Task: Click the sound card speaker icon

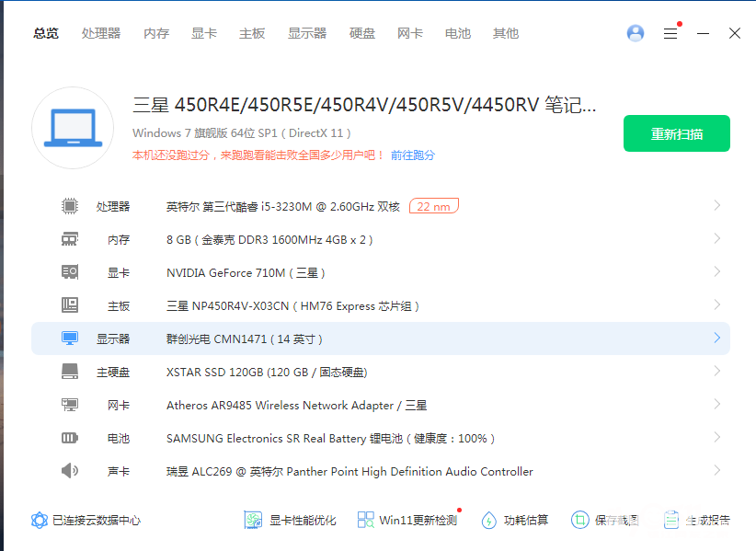Action: (70, 471)
